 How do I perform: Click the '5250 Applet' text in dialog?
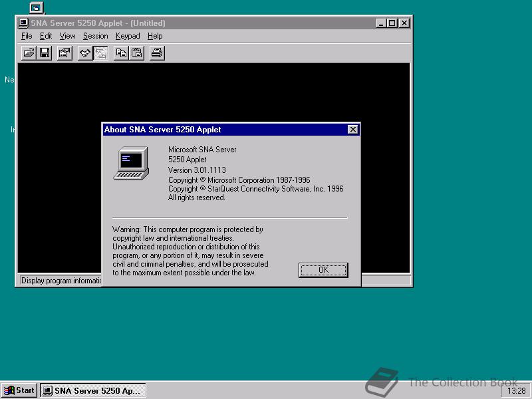pos(188,160)
